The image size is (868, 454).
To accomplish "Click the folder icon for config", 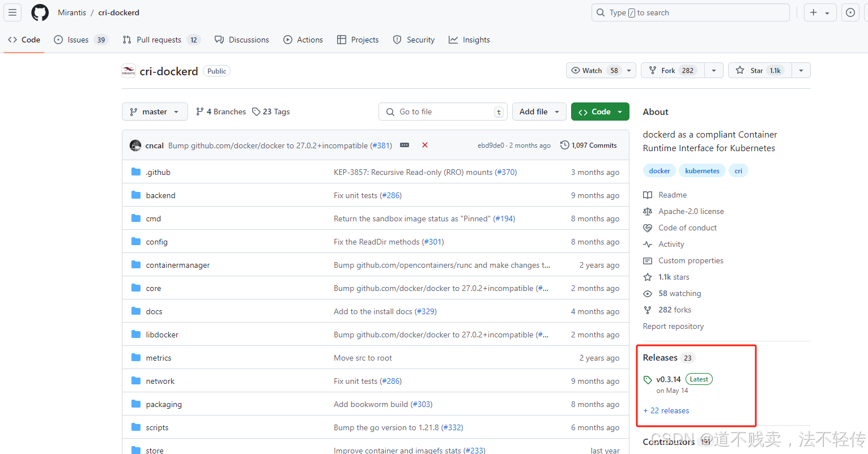I will 136,241.
